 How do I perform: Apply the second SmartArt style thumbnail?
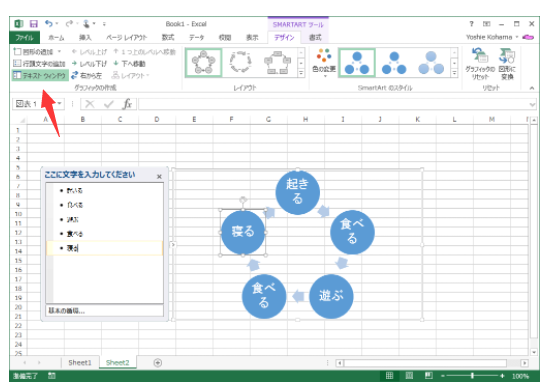tap(394, 63)
